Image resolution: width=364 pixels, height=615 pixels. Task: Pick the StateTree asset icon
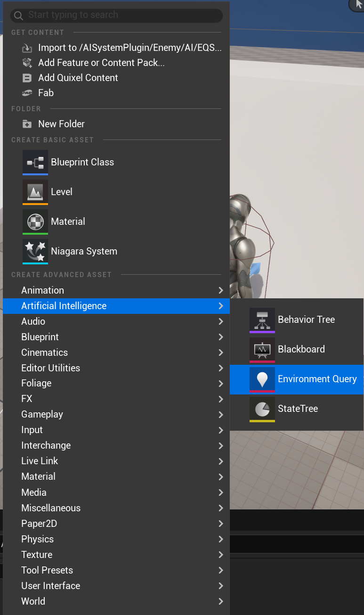tap(262, 409)
